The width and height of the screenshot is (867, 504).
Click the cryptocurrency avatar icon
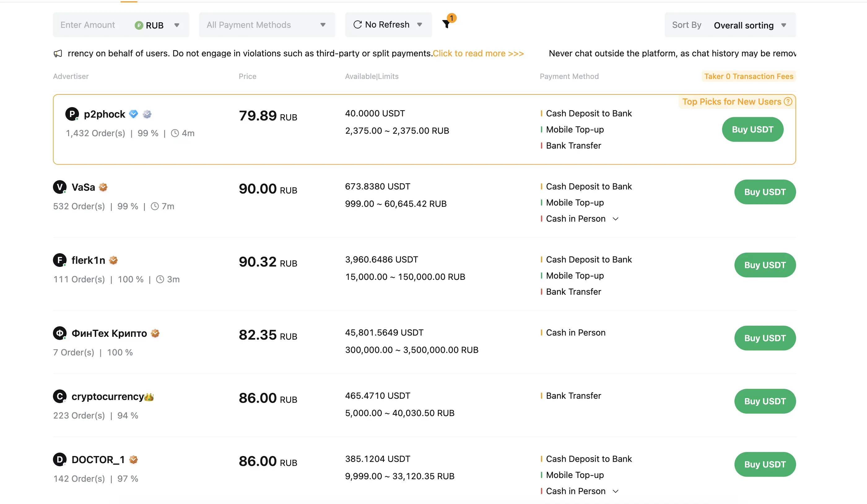coord(60,396)
